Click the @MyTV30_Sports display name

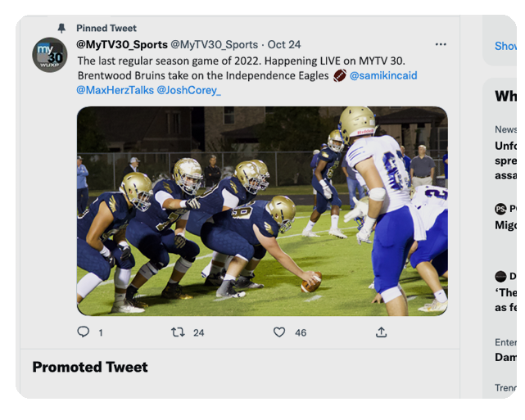pyautogui.click(x=122, y=44)
